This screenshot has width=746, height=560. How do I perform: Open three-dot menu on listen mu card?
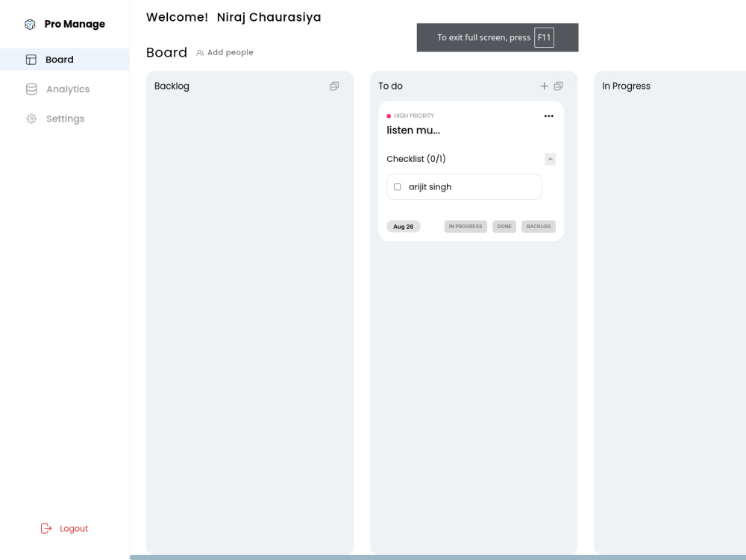pos(548,116)
